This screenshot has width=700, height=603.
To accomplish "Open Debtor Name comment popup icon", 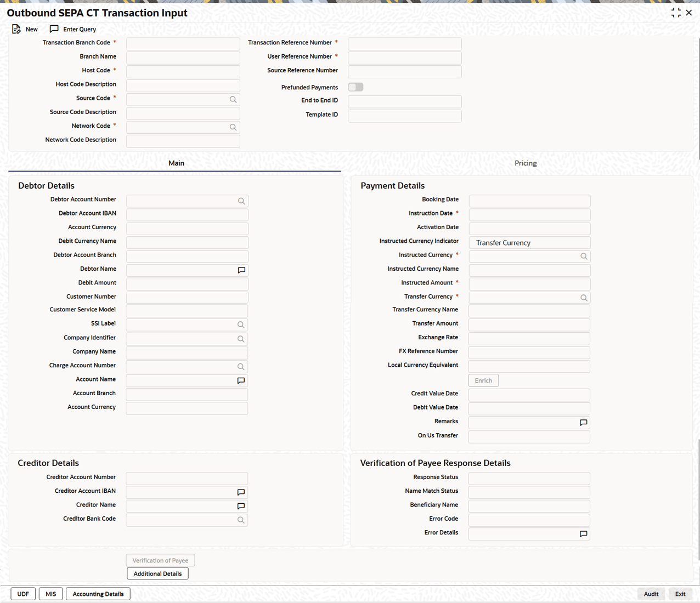I will coord(241,270).
